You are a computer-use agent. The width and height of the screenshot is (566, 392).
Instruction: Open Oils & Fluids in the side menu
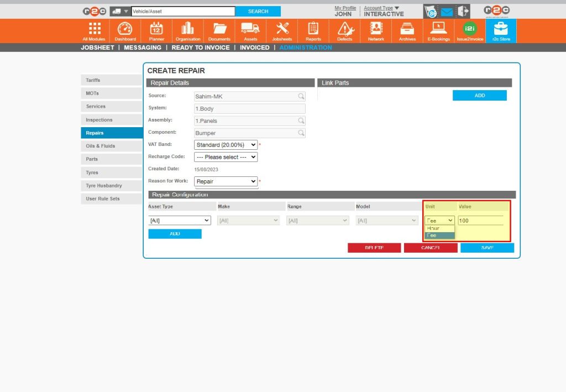(112, 146)
